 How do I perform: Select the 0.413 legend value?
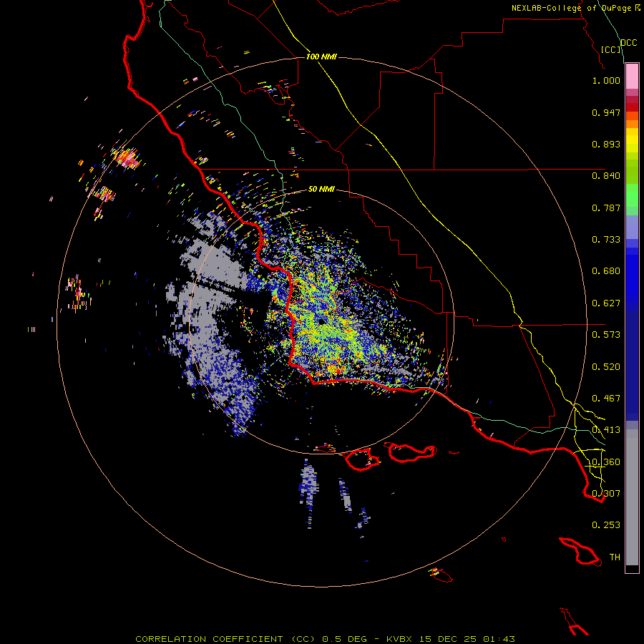tap(606, 430)
